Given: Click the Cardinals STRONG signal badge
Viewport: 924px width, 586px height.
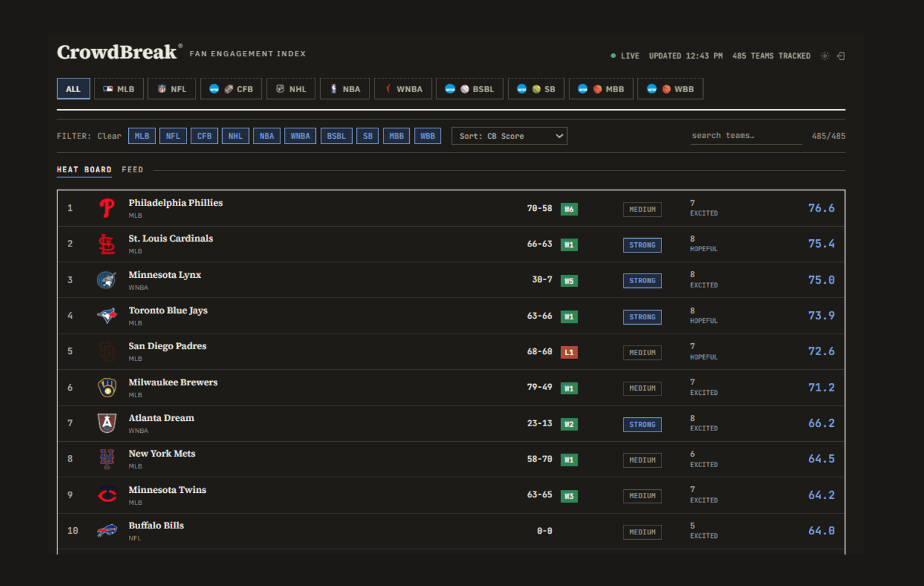Looking at the screenshot, I should [643, 245].
